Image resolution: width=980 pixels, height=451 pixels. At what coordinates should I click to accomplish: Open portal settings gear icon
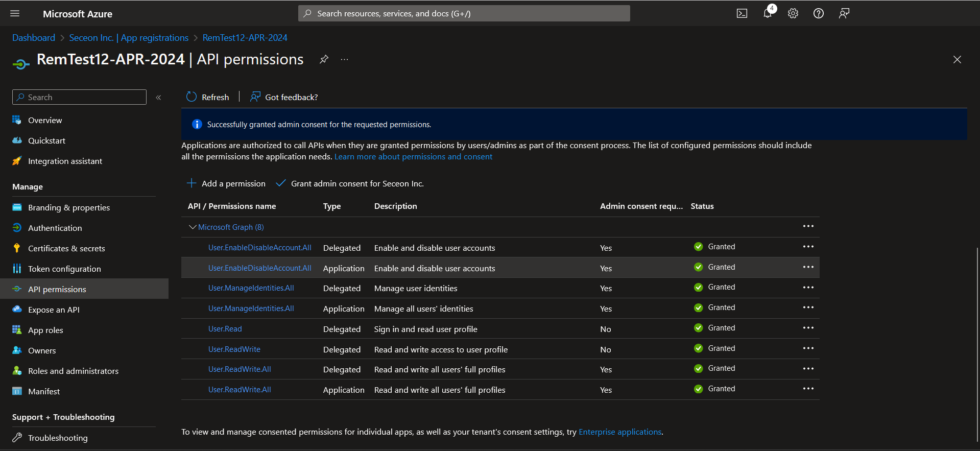(793, 14)
